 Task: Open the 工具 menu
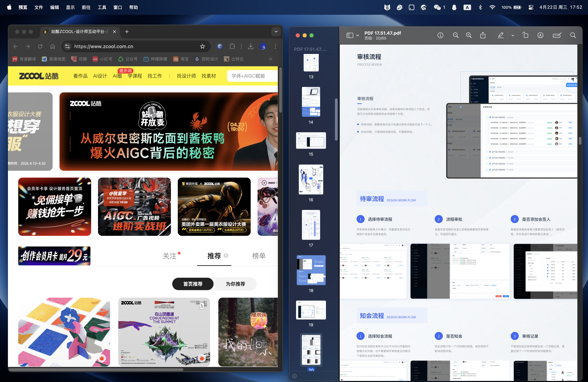pyautogui.click(x=102, y=7)
